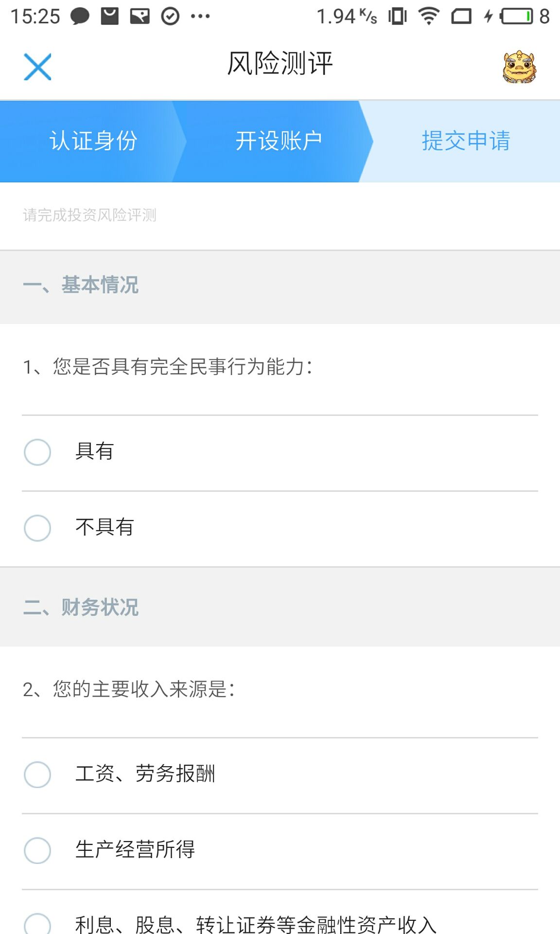Screen dimensions: 560x934
Task: Tap the chat bubble notification icon
Action: click(x=80, y=17)
